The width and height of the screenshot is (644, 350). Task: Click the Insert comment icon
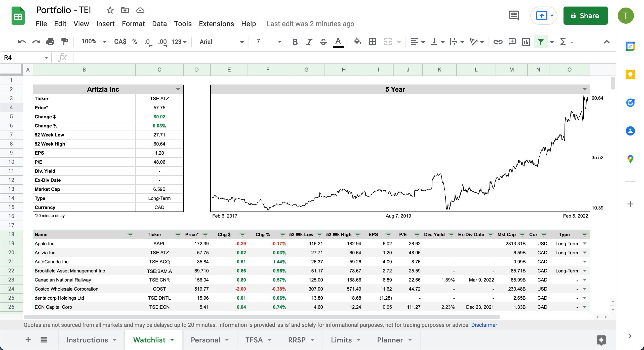512,42
